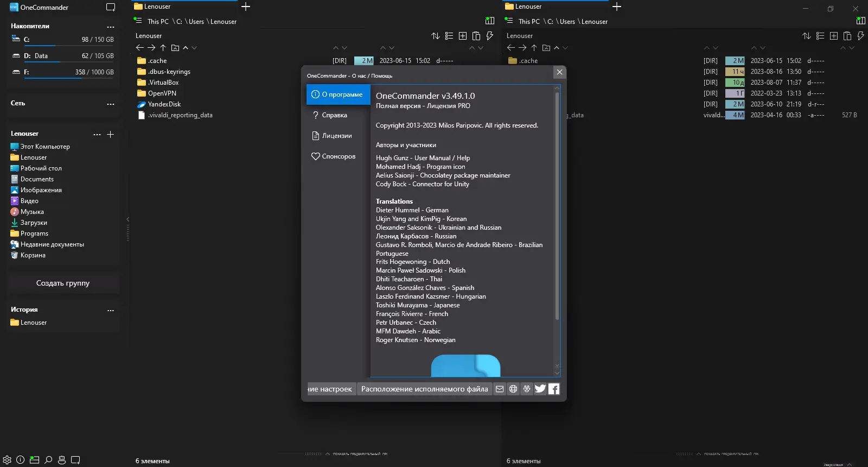Click the partially visible 'настроек' button
The width and height of the screenshot is (868, 467).
[331, 389]
